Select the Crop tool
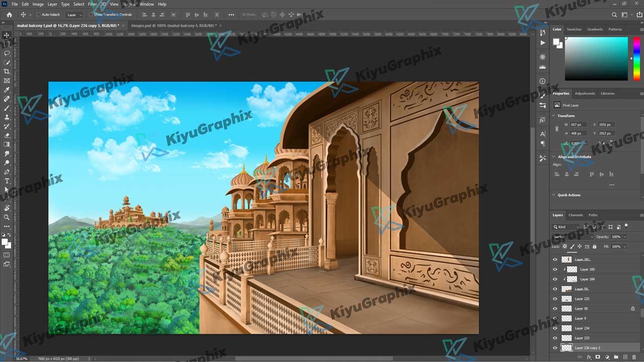The height and width of the screenshot is (362, 644). click(7, 71)
